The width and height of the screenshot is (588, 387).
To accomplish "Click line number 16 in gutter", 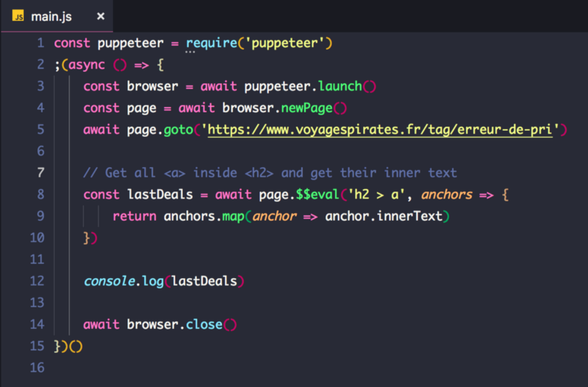I will [37, 368].
